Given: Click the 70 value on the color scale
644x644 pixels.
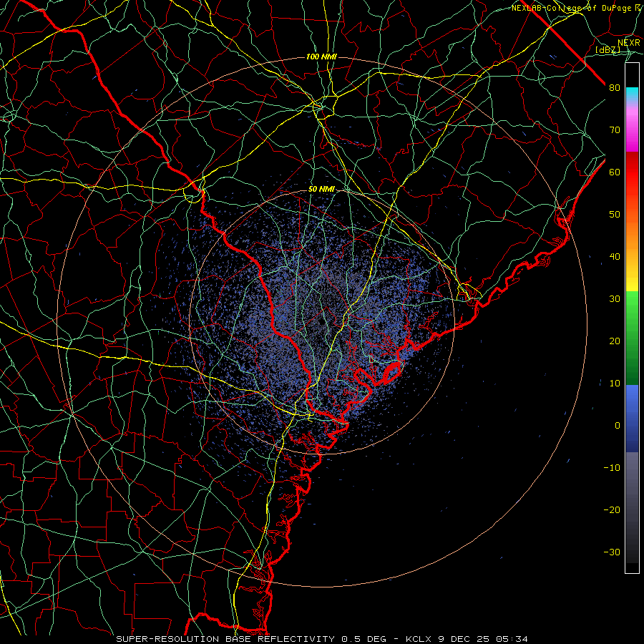Looking at the screenshot, I should pyautogui.click(x=615, y=130).
